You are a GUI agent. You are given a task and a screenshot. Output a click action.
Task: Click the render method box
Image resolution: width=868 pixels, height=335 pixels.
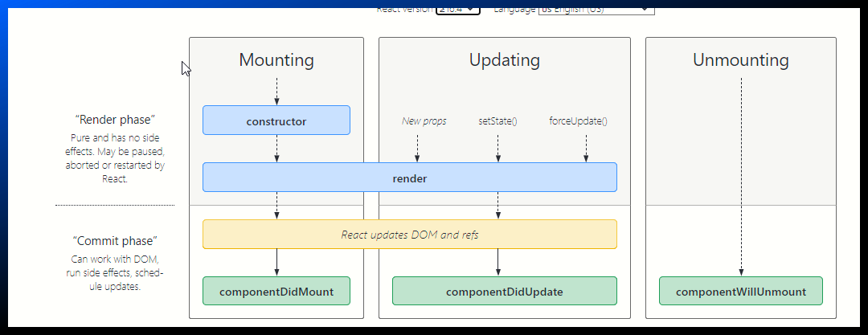tap(409, 178)
